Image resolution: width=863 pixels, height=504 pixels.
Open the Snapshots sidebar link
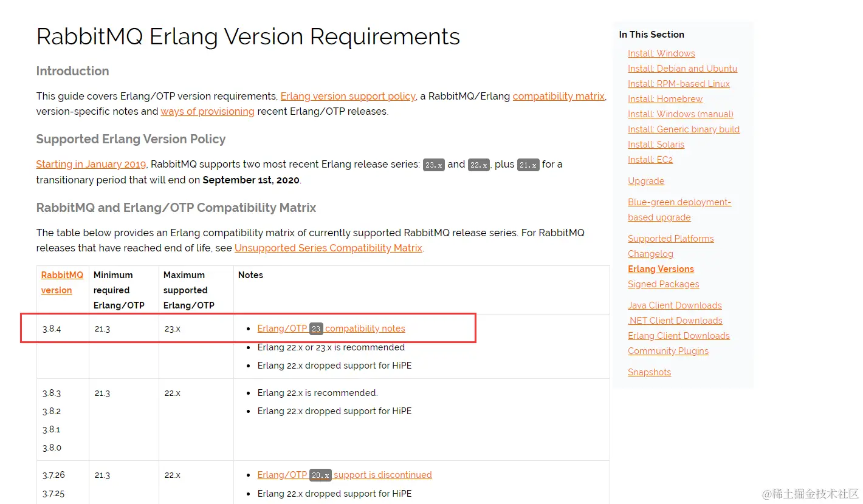pos(649,372)
